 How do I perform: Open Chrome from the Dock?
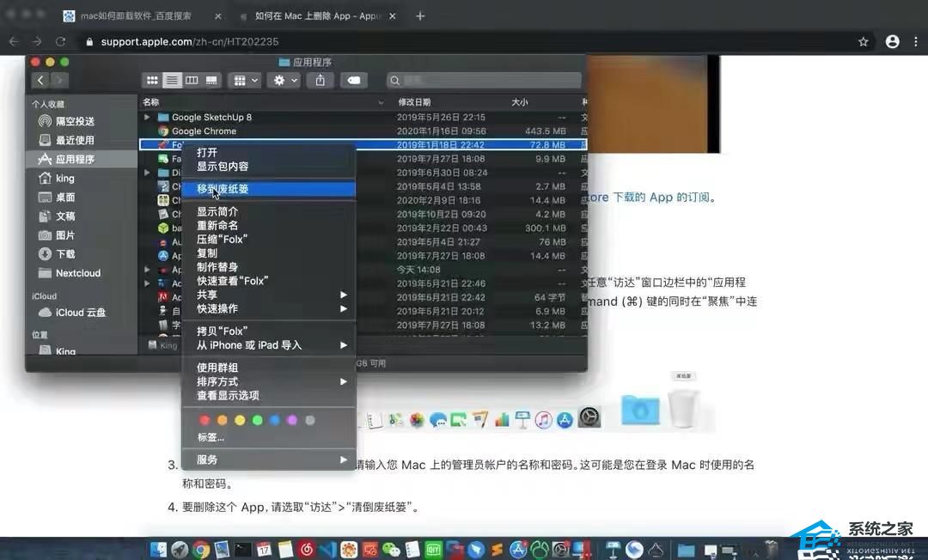click(x=201, y=550)
